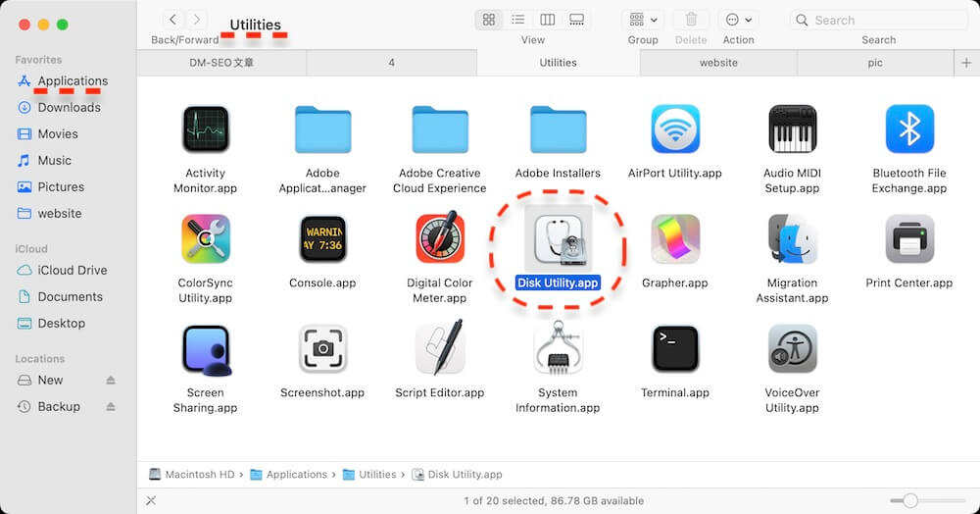Switch to list view

[518, 20]
